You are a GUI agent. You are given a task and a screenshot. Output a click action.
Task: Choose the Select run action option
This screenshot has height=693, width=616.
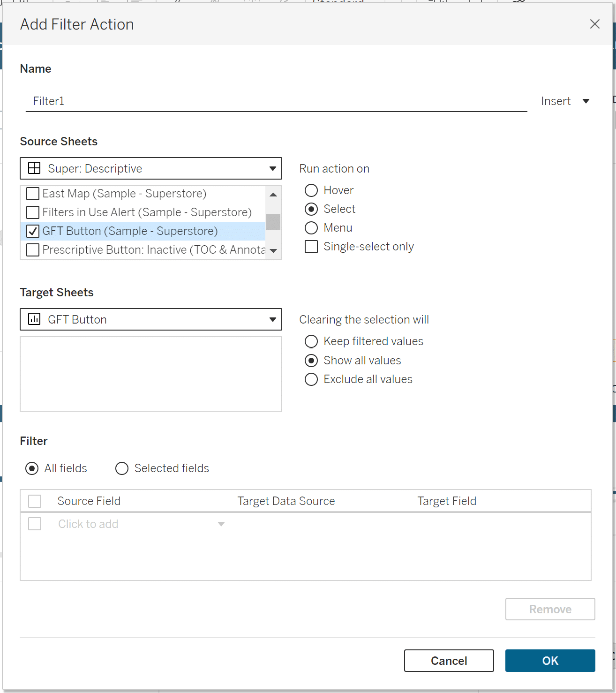[311, 209]
